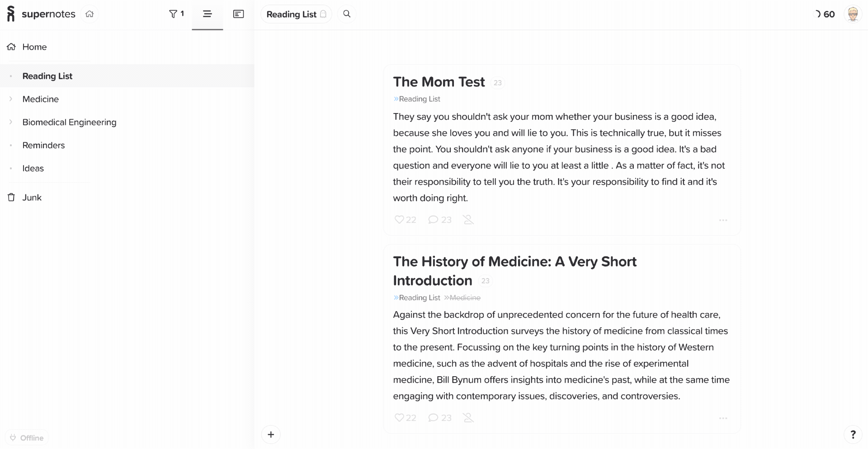Expand the Biomedical Engineering tree item
The width and height of the screenshot is (868, 449).
(11, 122)
